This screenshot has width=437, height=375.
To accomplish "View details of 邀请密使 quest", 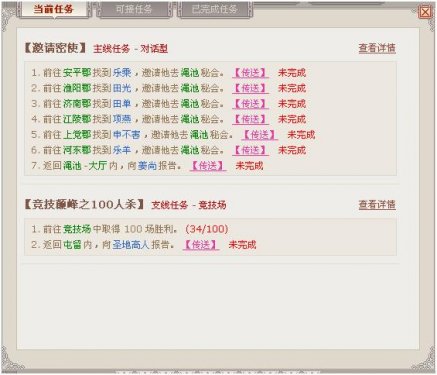I will coord(377,48).
